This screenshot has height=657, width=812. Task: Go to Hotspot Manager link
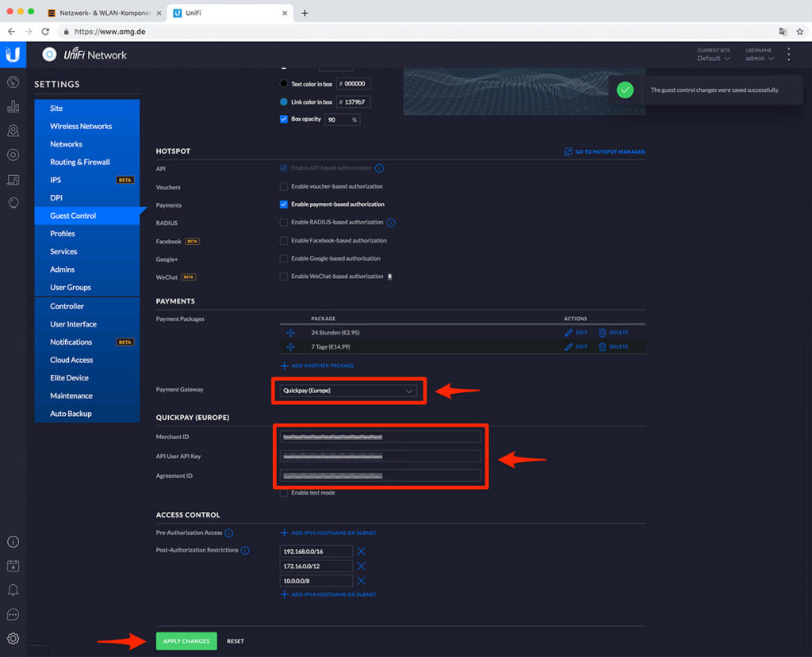[603, 151]
